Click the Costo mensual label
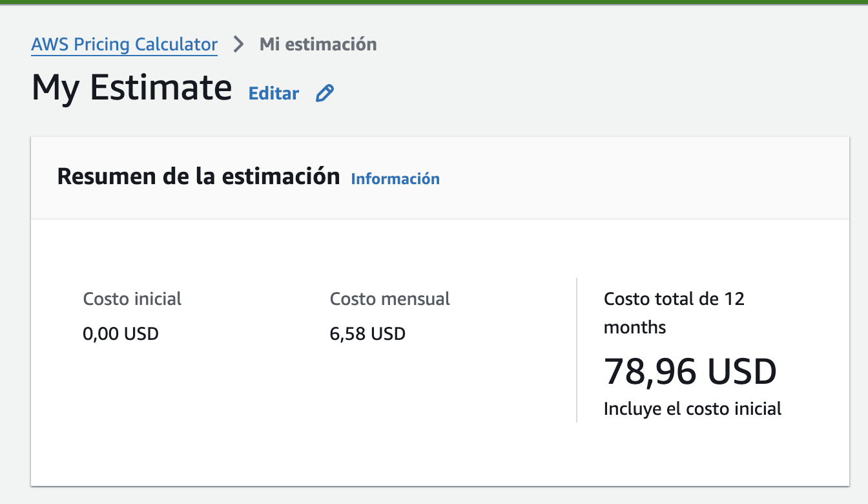This screenshot has height=504, width=868. [x=390, y=299]
